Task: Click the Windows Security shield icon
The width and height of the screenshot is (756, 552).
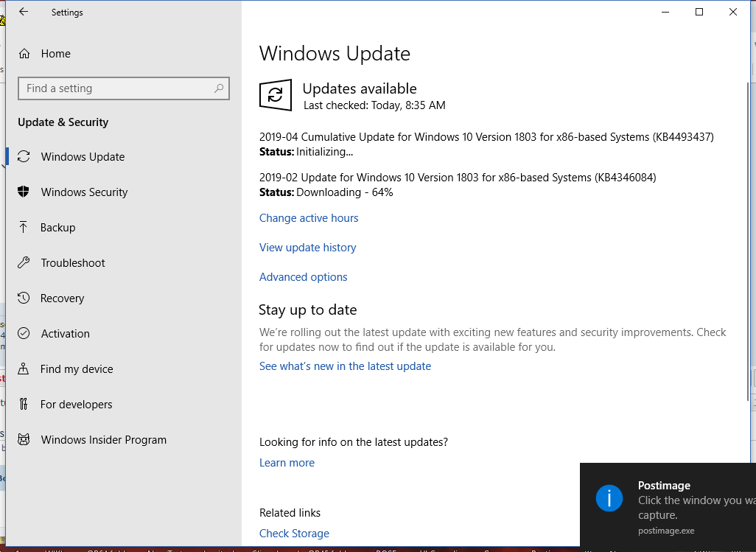Action: pos(24,192)
